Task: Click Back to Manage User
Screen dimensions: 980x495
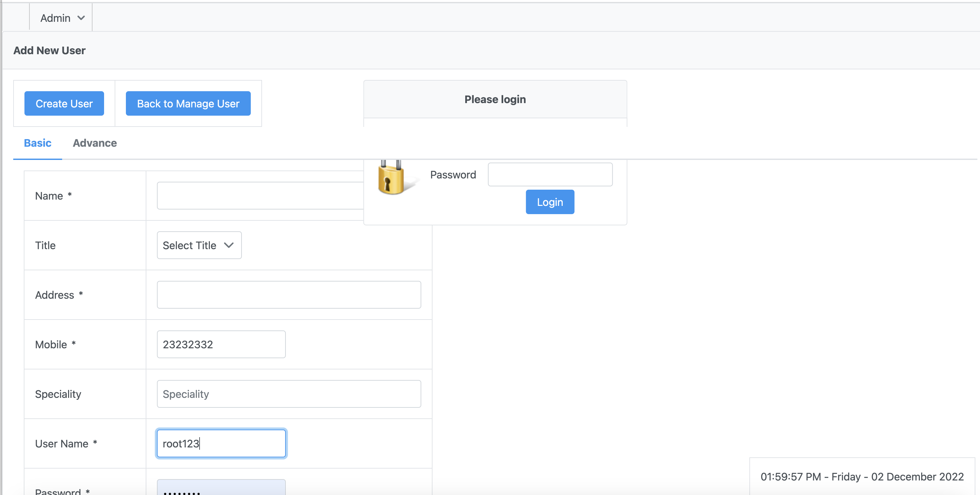Action: tap(188, 103)
